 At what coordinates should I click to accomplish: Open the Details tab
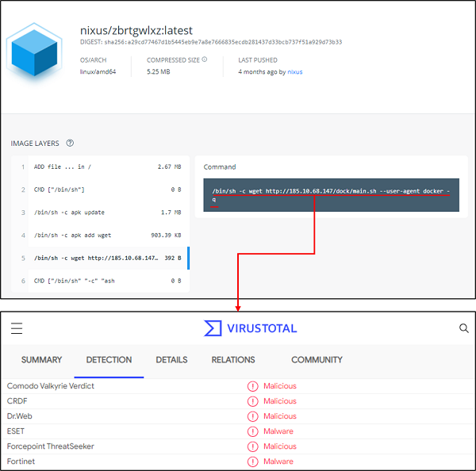(x=171, y=360)
